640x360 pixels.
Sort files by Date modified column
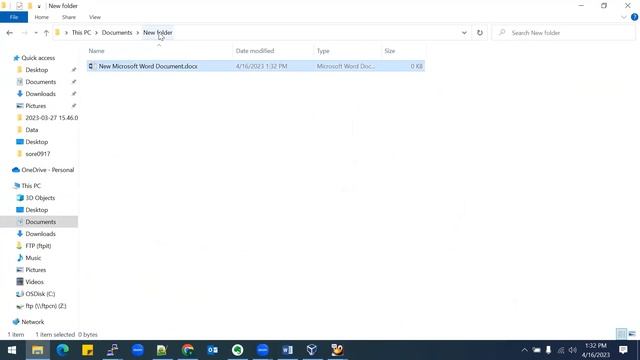[255, 51]
